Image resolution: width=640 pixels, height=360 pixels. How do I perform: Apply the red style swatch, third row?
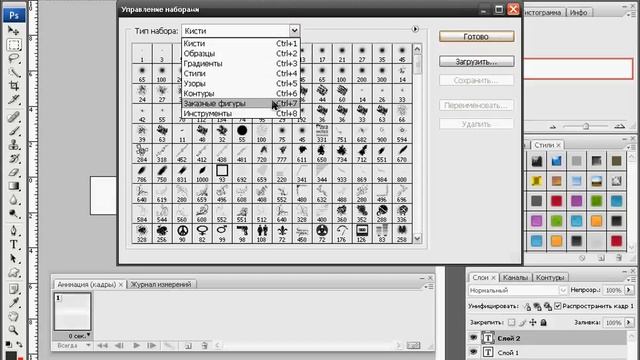(556, 201)
